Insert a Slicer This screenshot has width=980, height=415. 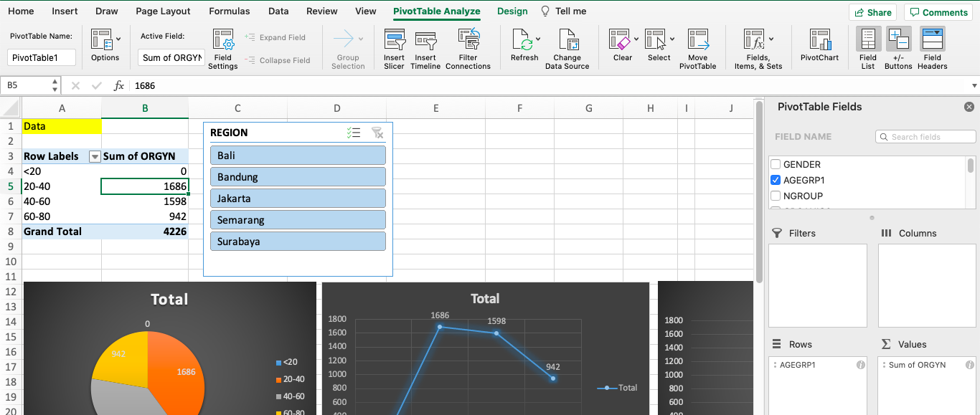395,49
